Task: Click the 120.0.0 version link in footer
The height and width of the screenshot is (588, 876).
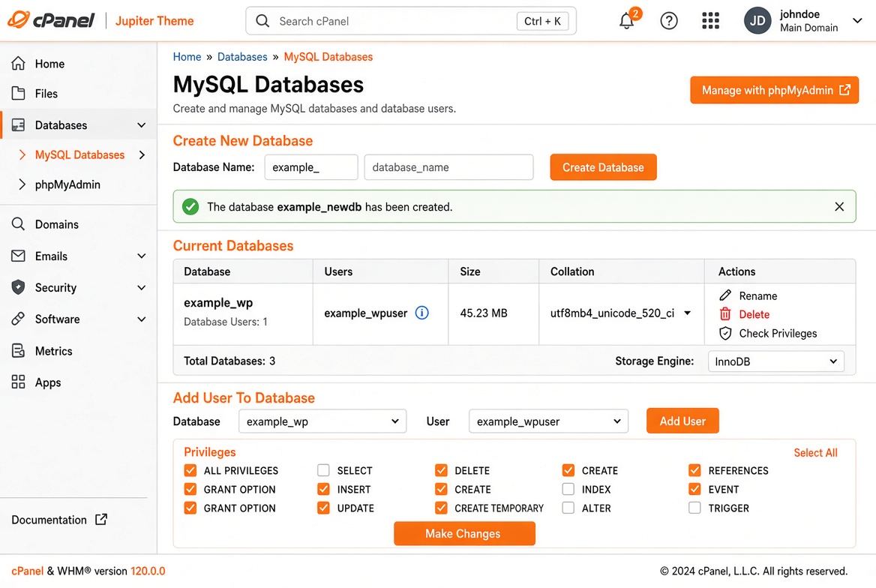Action: coord(148,571)
